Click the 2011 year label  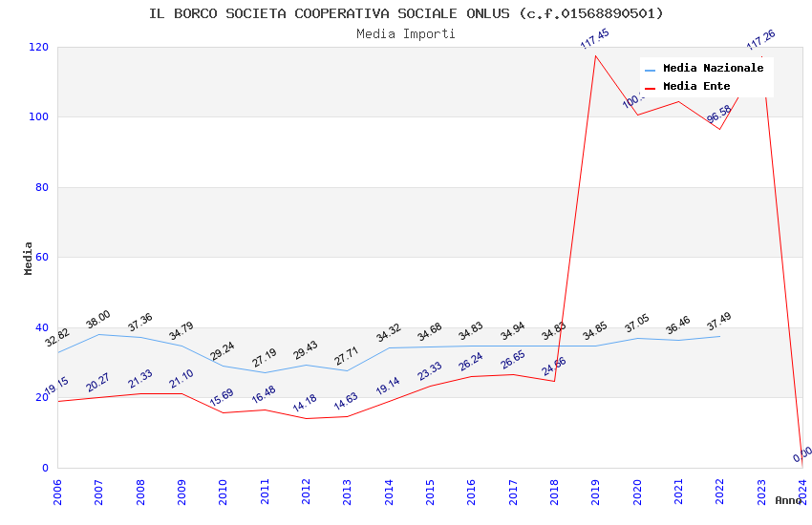point(265,492)
